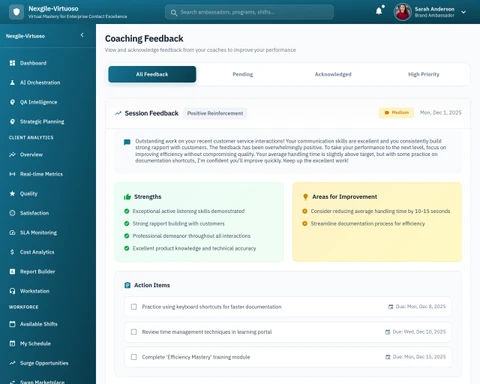Click the SLA Monitoring sidebar icon

(12, 232)
